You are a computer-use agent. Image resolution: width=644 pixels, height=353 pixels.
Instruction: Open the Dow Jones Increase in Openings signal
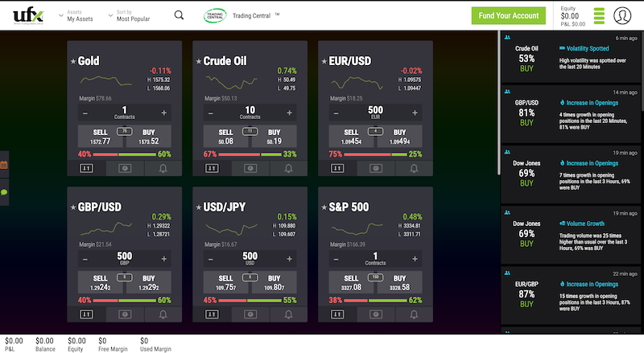click(571, 174)
